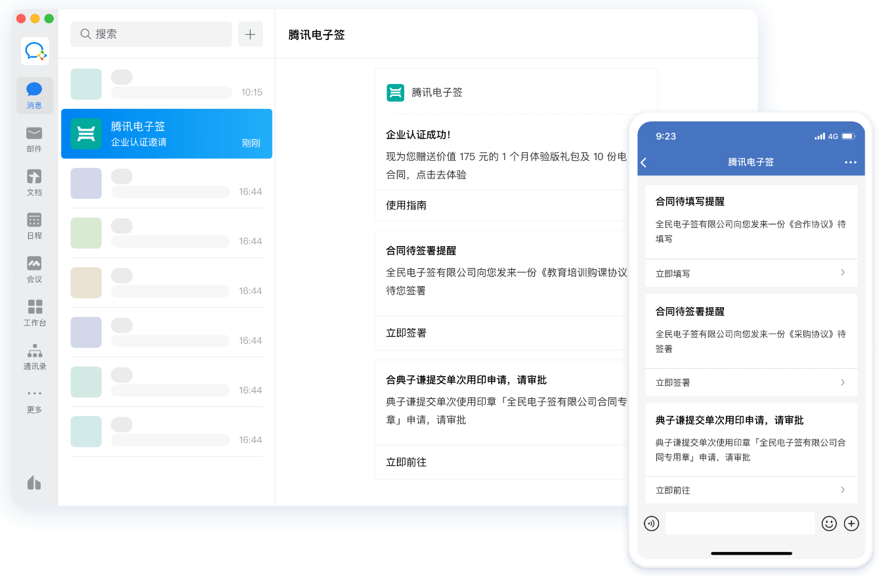Screen dimensions: 888x588
Task: Click 企业认证邀请 preview text
Action: coord(138,142)
